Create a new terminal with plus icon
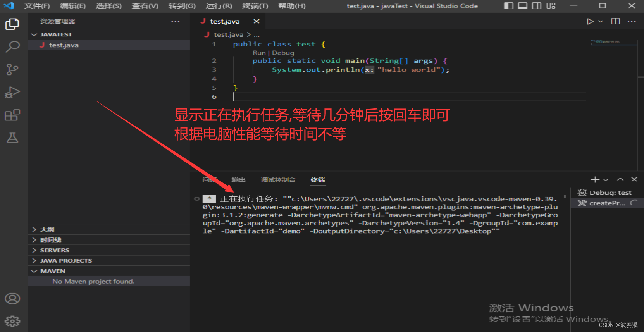Screen dimensions: 644x332 click(595, 179)
